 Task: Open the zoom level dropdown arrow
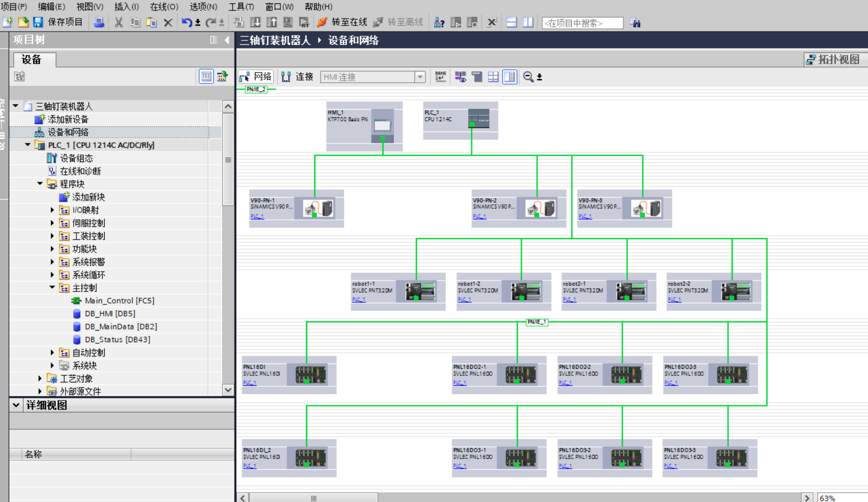(540, 77)
